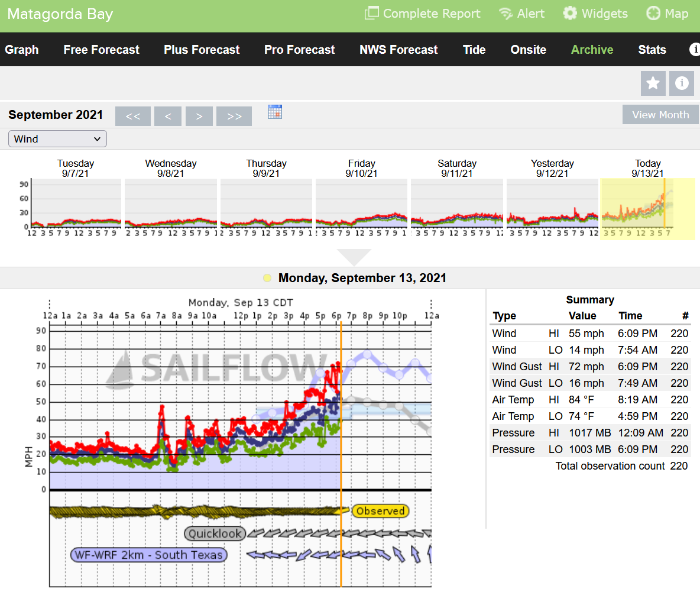The height and width of the screenshot is (592, 700).
Task: Select the Pro Forecast tab
Action: coord(300,50)
